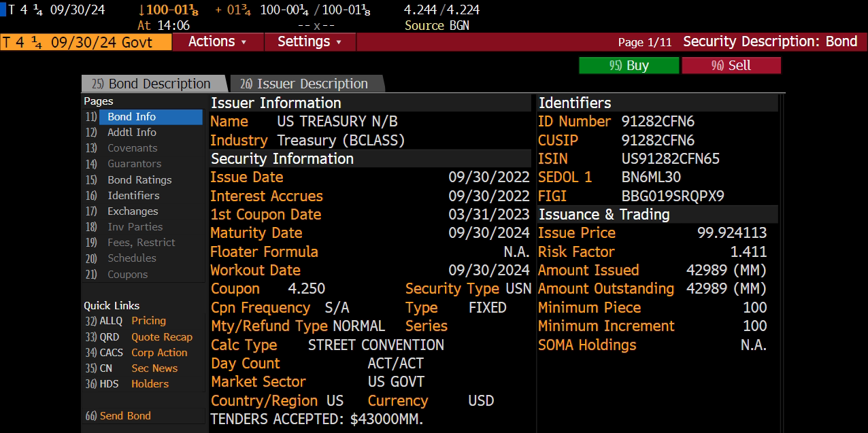Click the Coupon value 4.250

click(306, 288)
